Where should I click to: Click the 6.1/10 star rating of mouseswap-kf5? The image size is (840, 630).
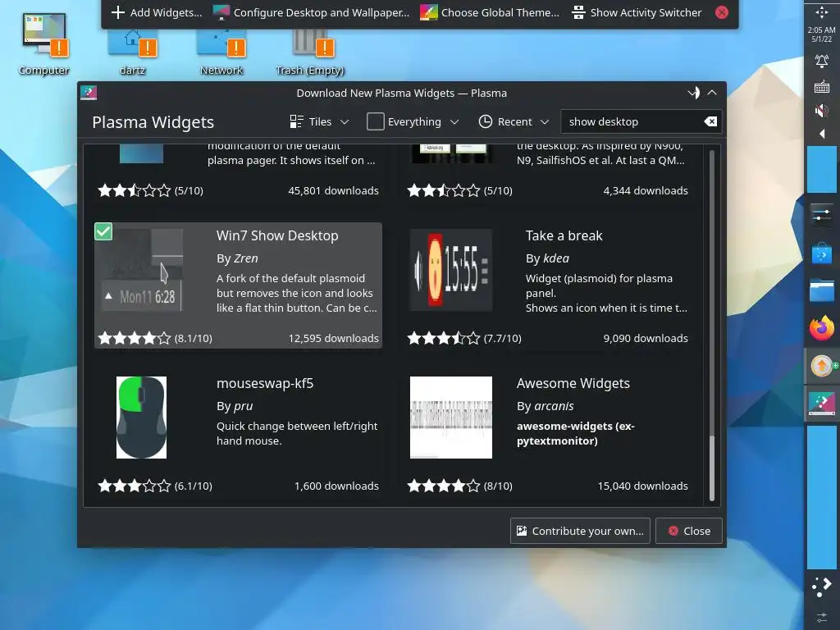tap(155, 486)
